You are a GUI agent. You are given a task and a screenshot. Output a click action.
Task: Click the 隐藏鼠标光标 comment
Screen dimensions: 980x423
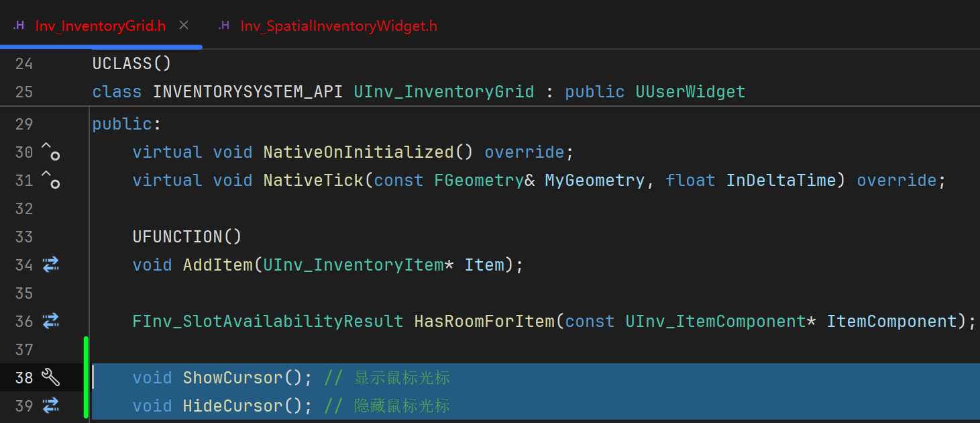(x=402, y=406)
